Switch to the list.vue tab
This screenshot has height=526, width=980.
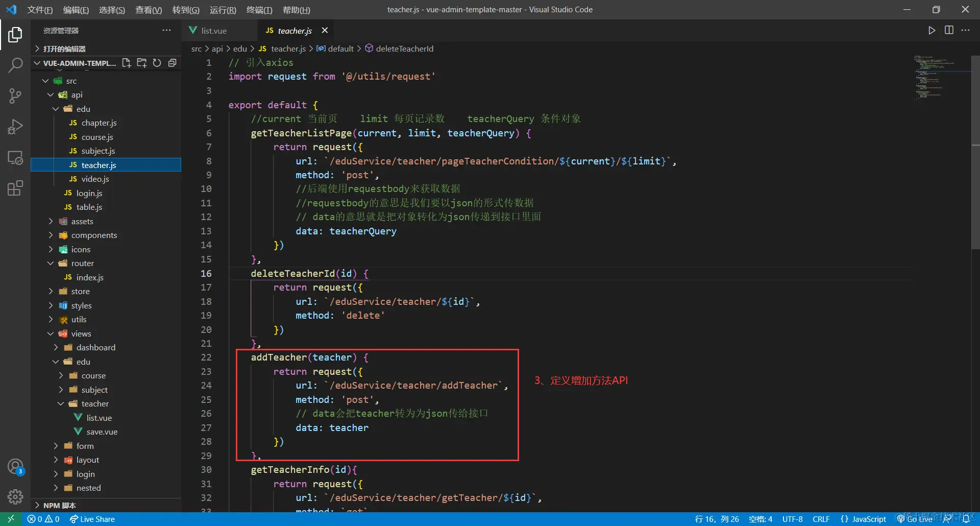point(214,31)
